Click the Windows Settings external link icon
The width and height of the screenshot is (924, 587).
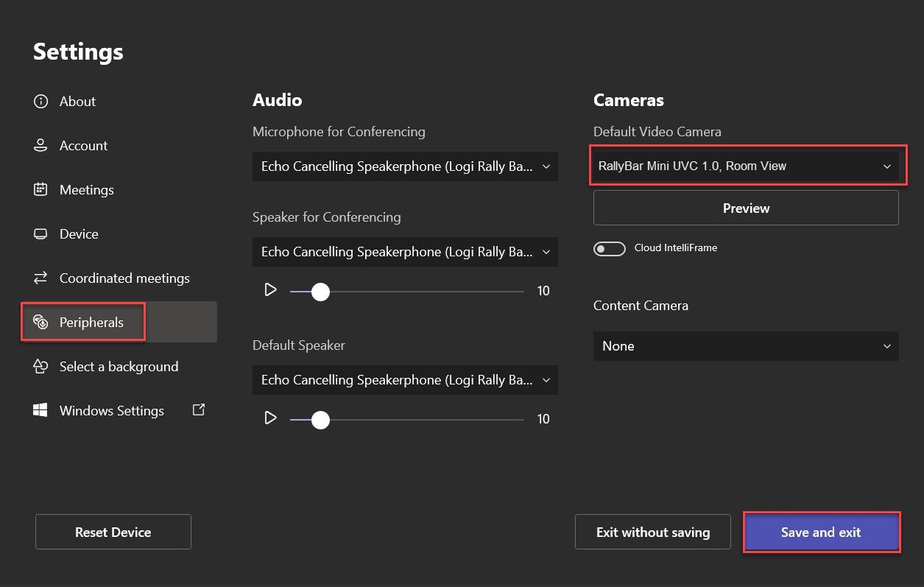point(198,410)
